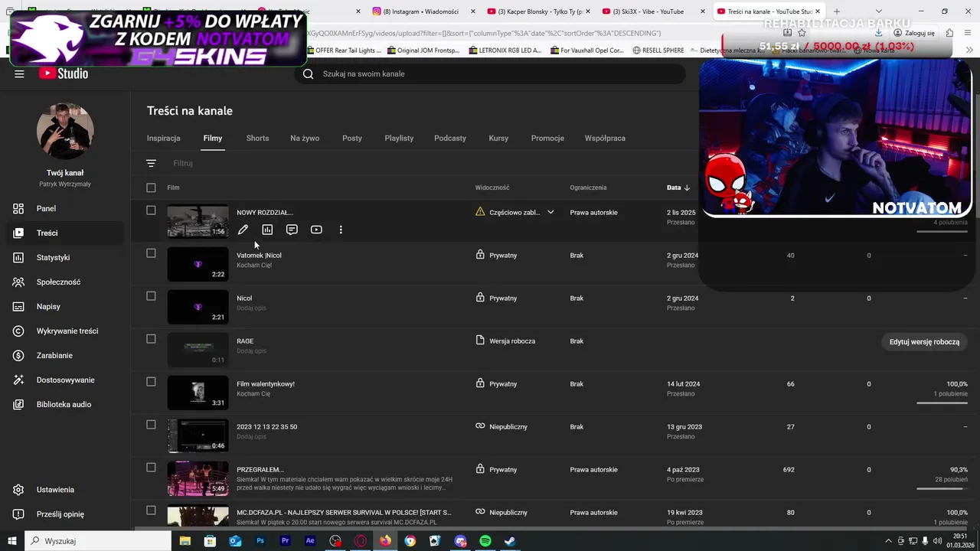
Task: Tick checkbox for the Nicol video
Action: (151, 296)
